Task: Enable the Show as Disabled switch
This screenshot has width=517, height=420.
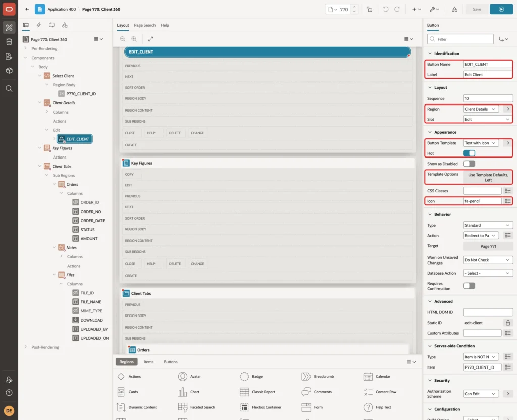Action: click(469, 164)
